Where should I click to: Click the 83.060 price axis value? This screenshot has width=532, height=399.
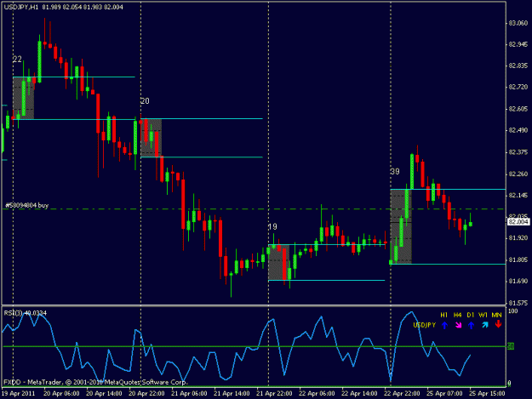tap(518, 23)
